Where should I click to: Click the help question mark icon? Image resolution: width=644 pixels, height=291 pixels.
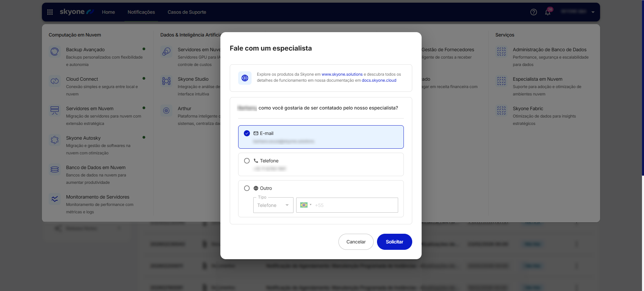533,12
